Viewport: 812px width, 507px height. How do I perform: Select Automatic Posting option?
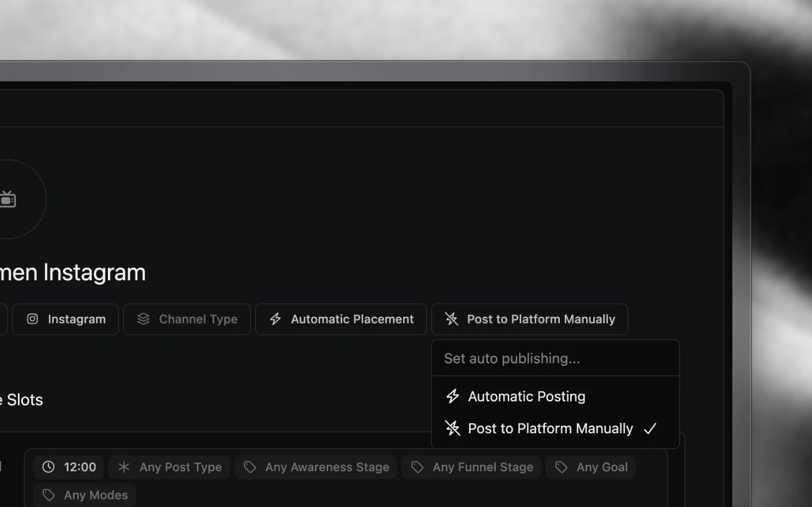(555, 396)
